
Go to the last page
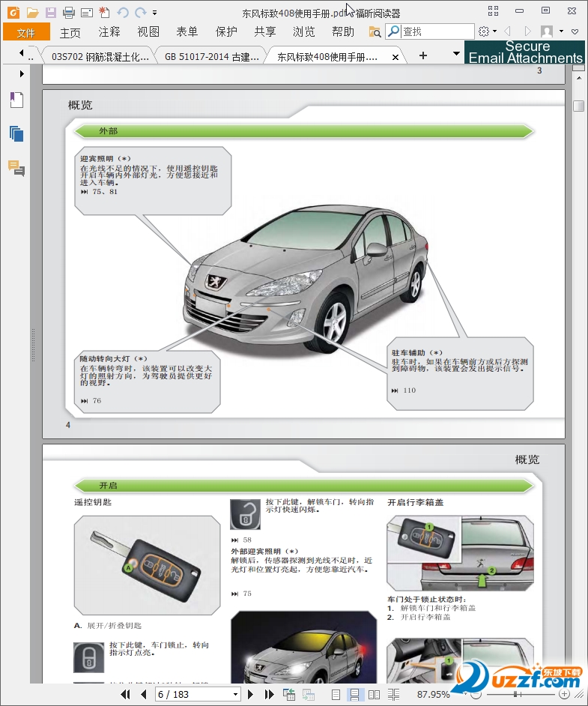pos(269,695)
